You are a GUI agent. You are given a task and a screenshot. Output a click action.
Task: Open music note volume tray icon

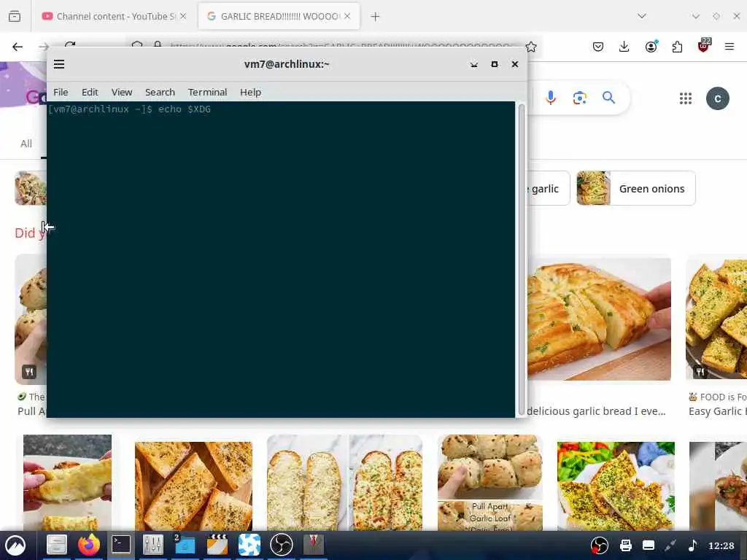coord(693,545)
